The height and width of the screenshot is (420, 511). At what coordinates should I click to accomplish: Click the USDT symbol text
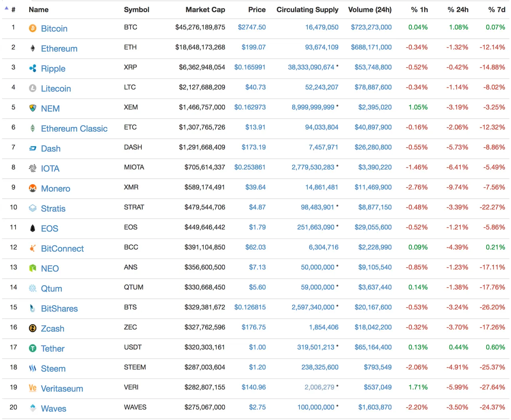click(x=133, y=347)
